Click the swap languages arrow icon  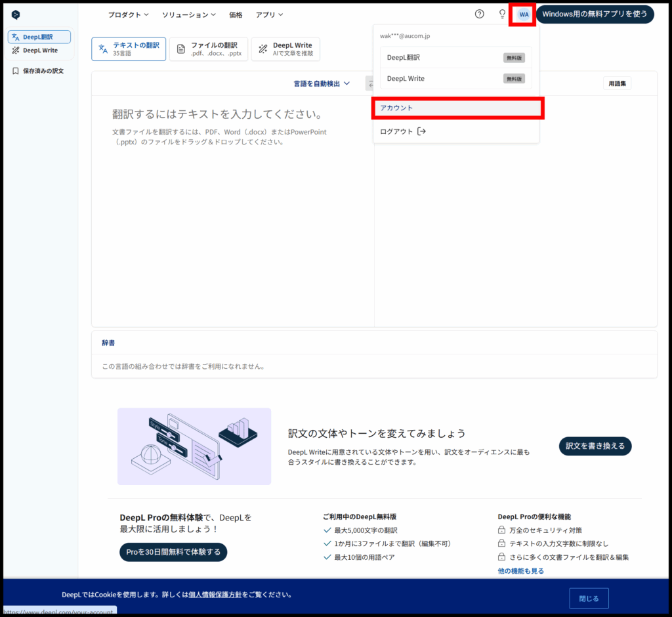click(370, 84)
